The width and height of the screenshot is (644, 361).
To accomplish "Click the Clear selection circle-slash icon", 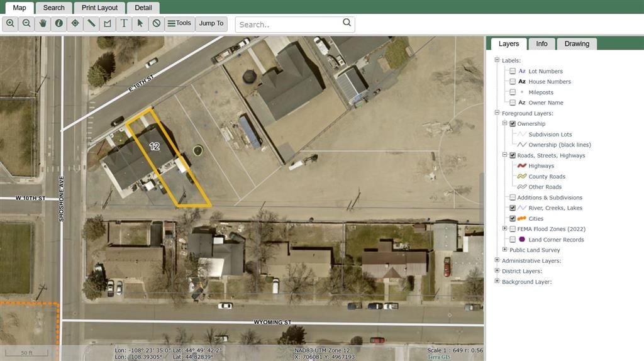I will tap(157, 23).
